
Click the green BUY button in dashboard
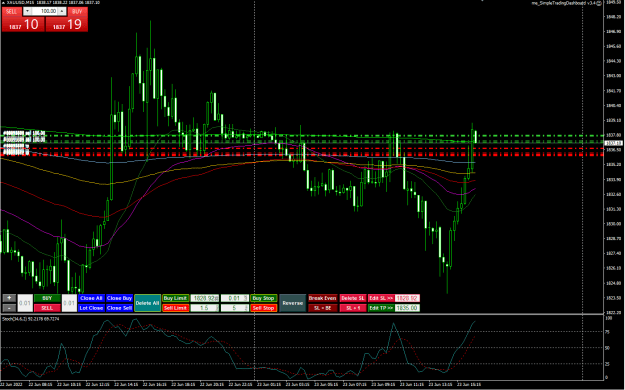tap(47, 298)
